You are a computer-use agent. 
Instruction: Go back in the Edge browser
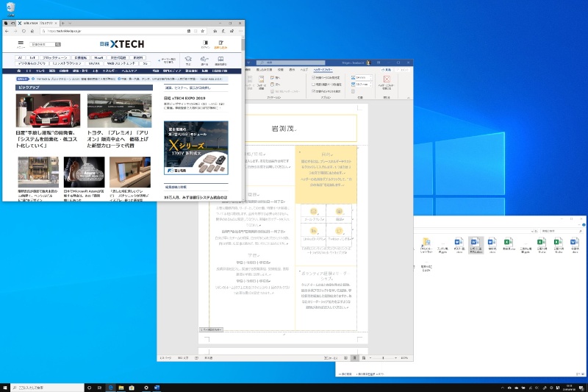point(7,31)
